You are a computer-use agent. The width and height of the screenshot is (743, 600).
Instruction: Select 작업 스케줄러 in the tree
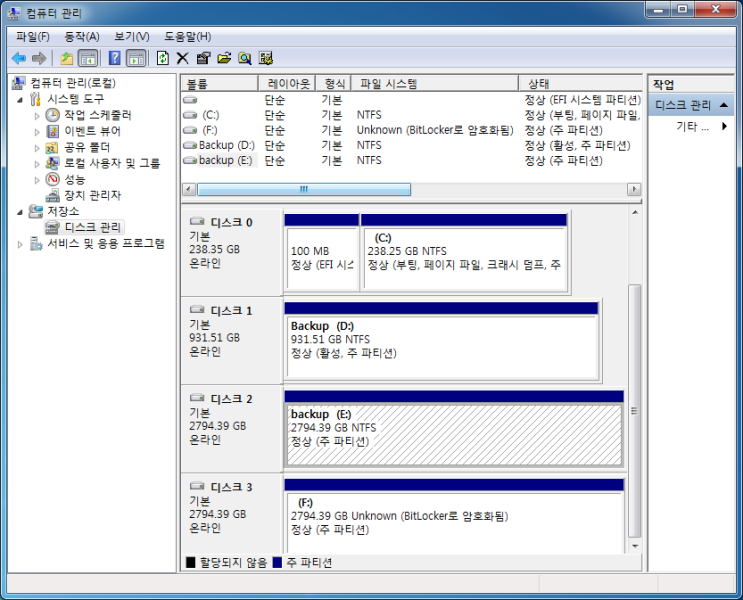click(x=98, y=115)
